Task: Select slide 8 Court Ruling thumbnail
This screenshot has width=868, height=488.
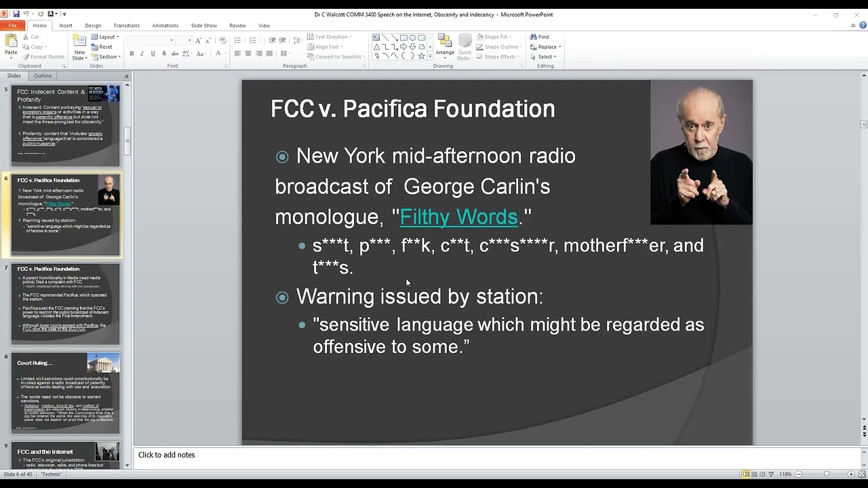Action: click(x=65, y=393)
